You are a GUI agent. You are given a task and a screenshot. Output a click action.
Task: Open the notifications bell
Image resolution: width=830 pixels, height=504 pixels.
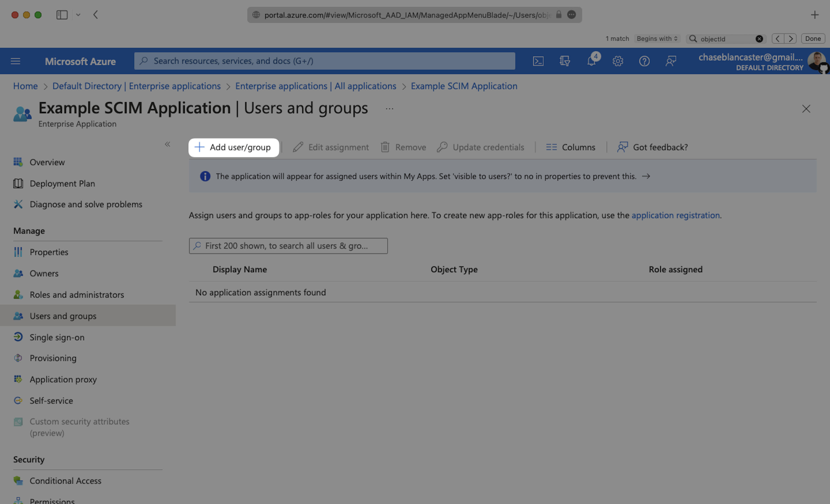click(591, 61)
